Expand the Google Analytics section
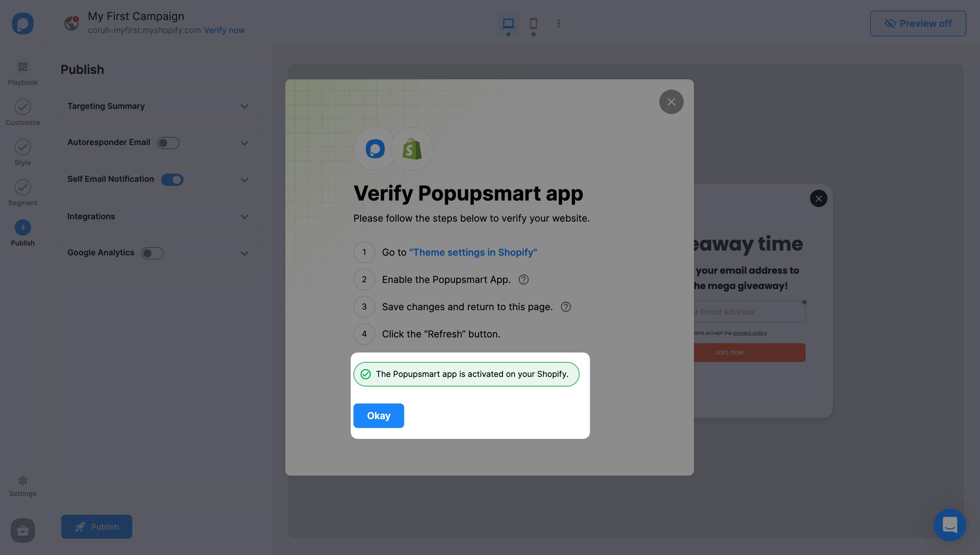 [244, 253]
